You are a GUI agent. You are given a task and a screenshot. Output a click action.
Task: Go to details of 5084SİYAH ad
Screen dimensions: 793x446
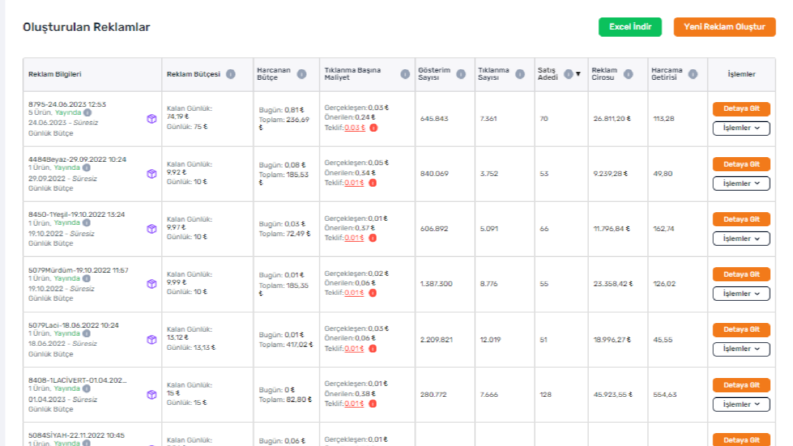coord(741,439)
